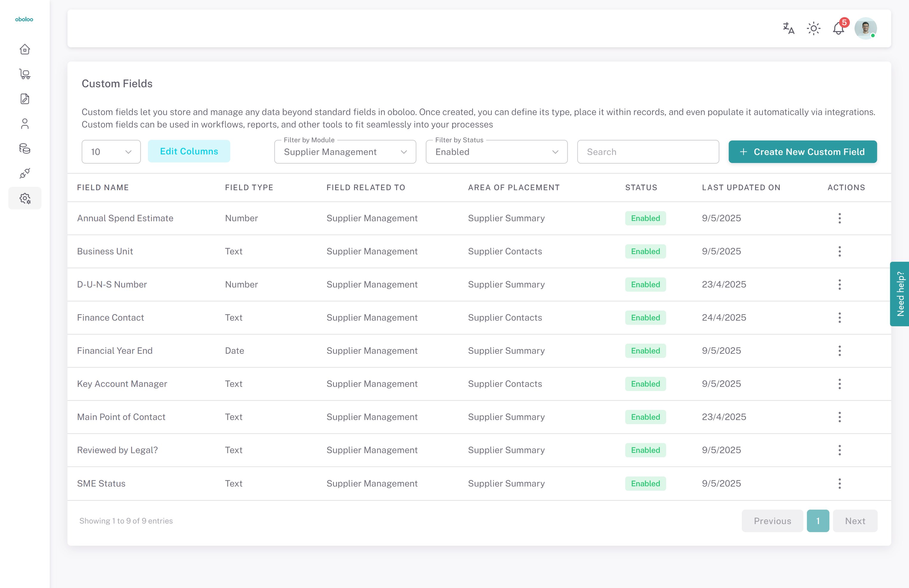Open the Need help? side tab

pos(900,294)
